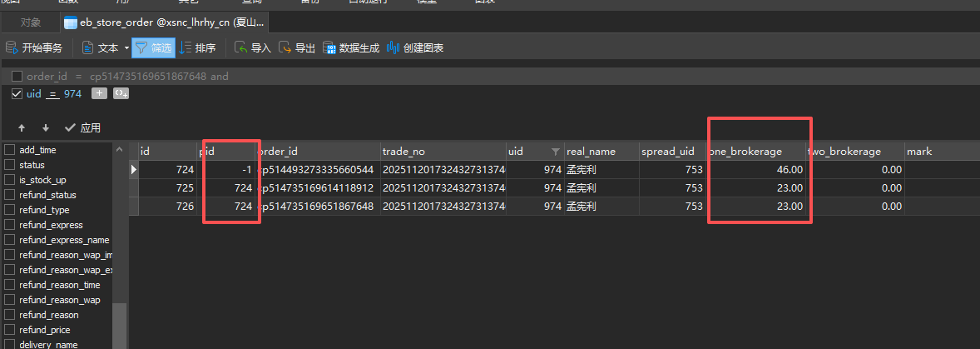
Task: Change the operator '=' in uid condition
Action: click(52, 94)
